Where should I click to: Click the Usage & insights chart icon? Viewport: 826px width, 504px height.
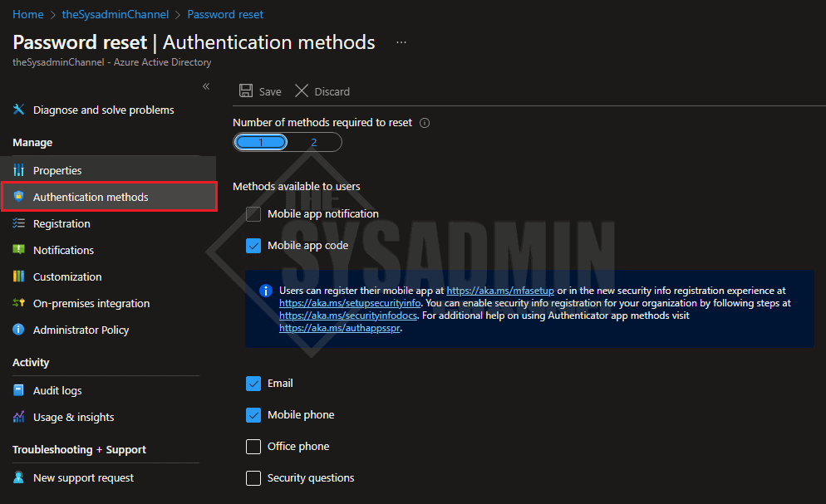pyautogui.click(x=18, y=417)
